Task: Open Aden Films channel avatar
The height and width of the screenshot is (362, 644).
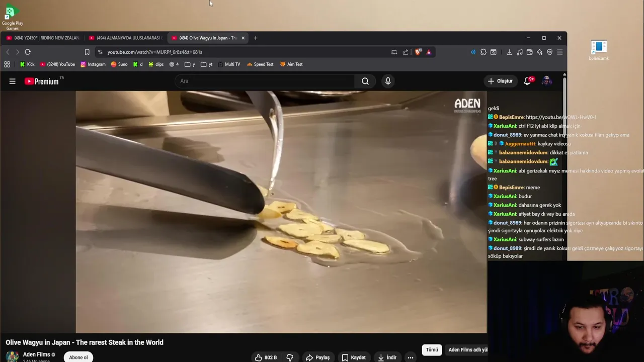Action: tap(12, 356)
